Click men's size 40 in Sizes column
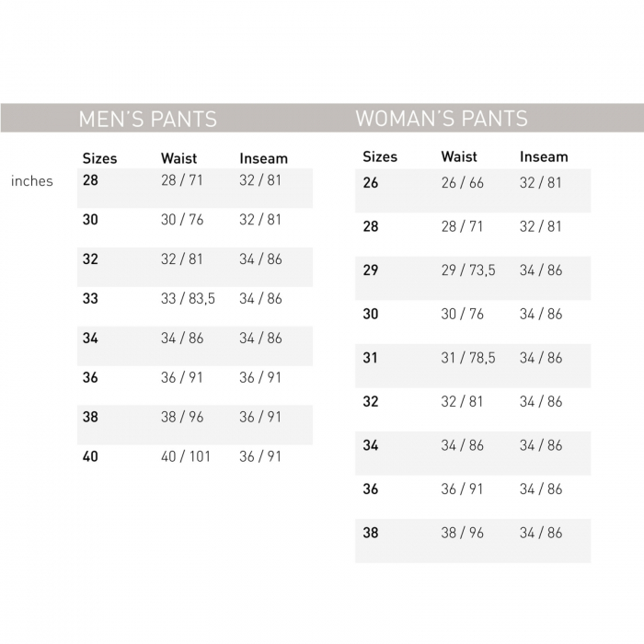The height and width of the screenshot is (644, 644). pyautogui.click(x=90, y=456)
